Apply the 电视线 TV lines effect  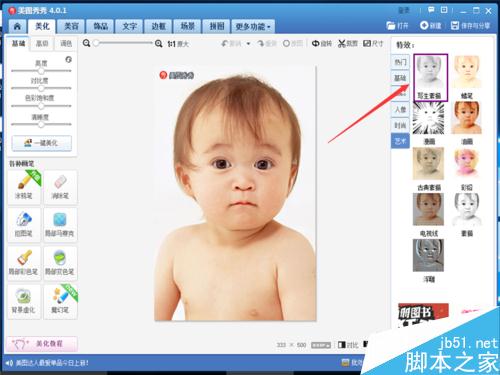[429, 215]
